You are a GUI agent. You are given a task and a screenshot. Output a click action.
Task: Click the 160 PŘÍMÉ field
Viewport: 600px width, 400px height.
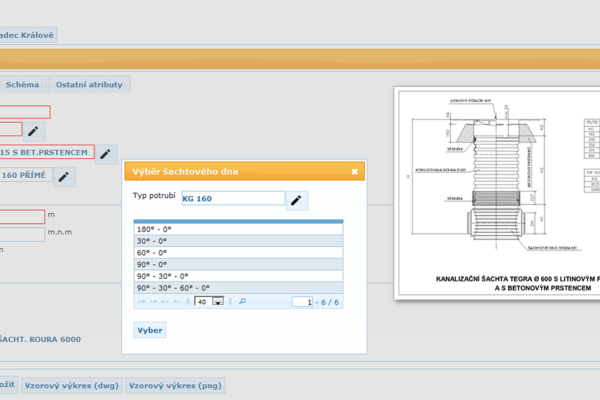click(26, 175)
